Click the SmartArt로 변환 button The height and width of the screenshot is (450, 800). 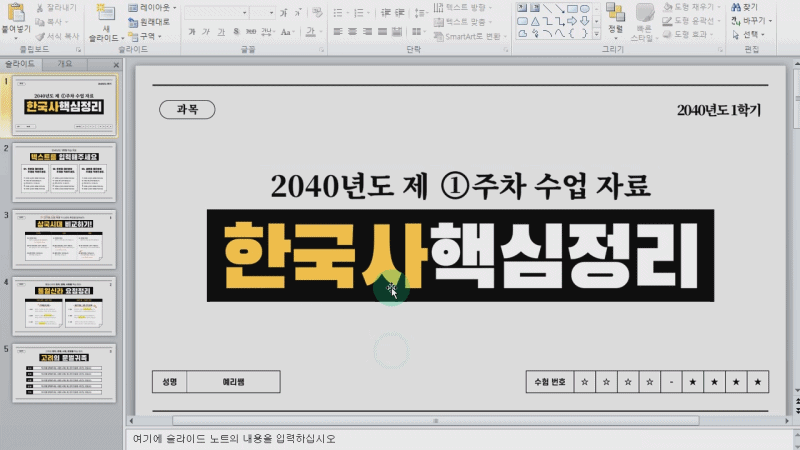tap(470, 36)
